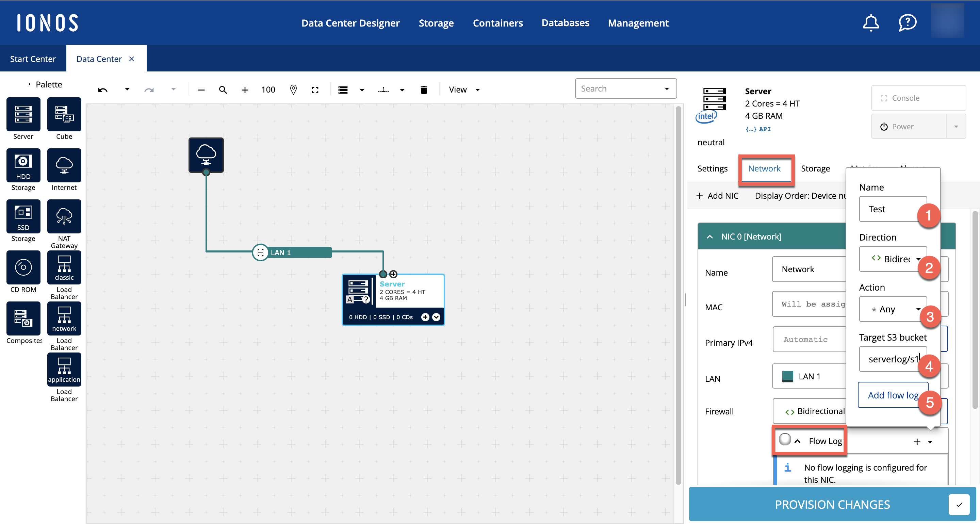
Task: Click the Cube palette element
Action: [64, 114]
